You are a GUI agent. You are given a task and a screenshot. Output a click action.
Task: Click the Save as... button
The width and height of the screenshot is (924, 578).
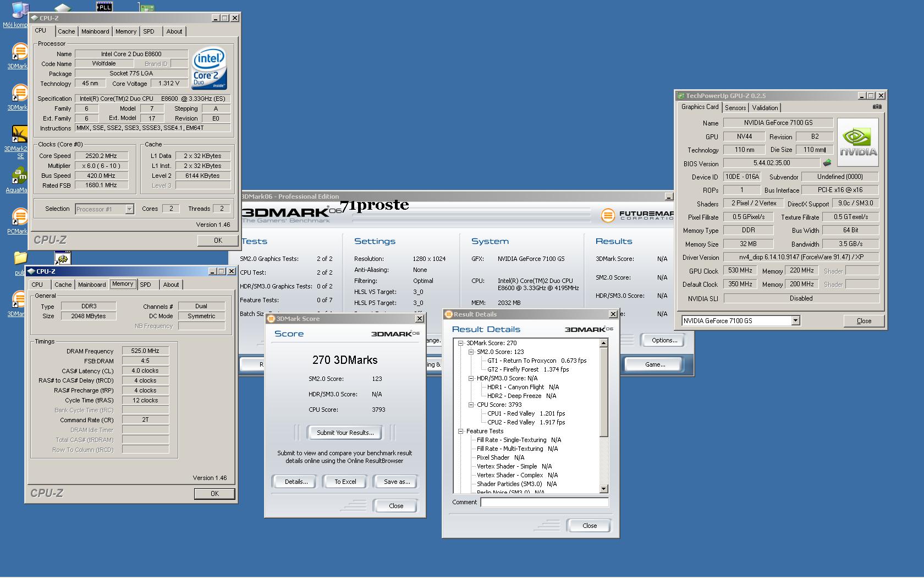397,482
